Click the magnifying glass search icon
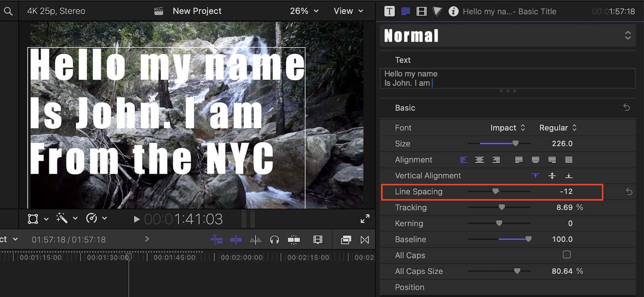 (x=8, y=11)
